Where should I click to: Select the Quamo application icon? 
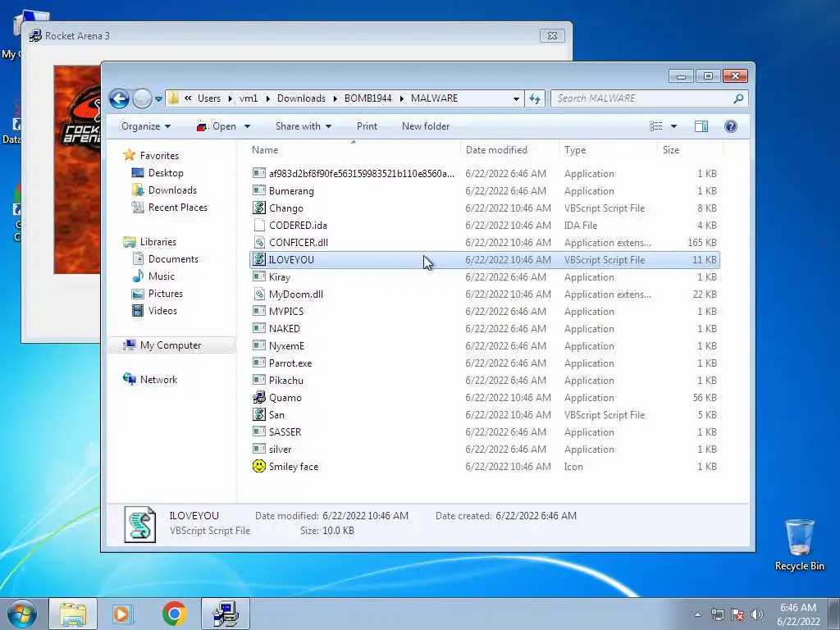pyautogui.click(x=259, y=397)
